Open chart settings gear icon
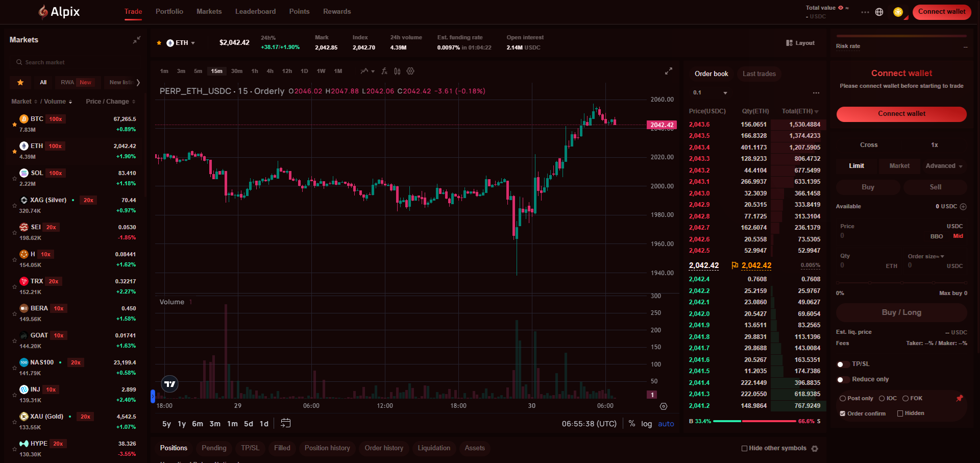Screen dimensions: 980x463 coord(410,71)
